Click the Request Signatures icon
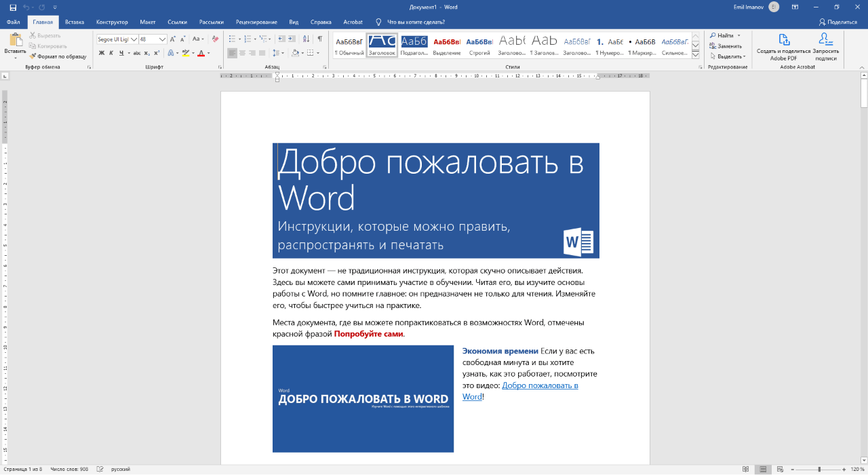The width and height of the screenshot is (868, 475). 825,39
